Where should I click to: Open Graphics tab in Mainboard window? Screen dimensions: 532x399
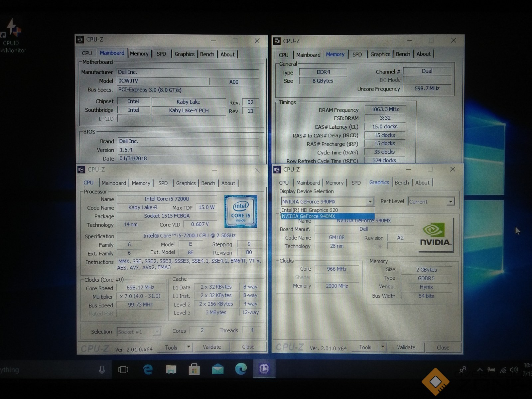click(185, 54)
